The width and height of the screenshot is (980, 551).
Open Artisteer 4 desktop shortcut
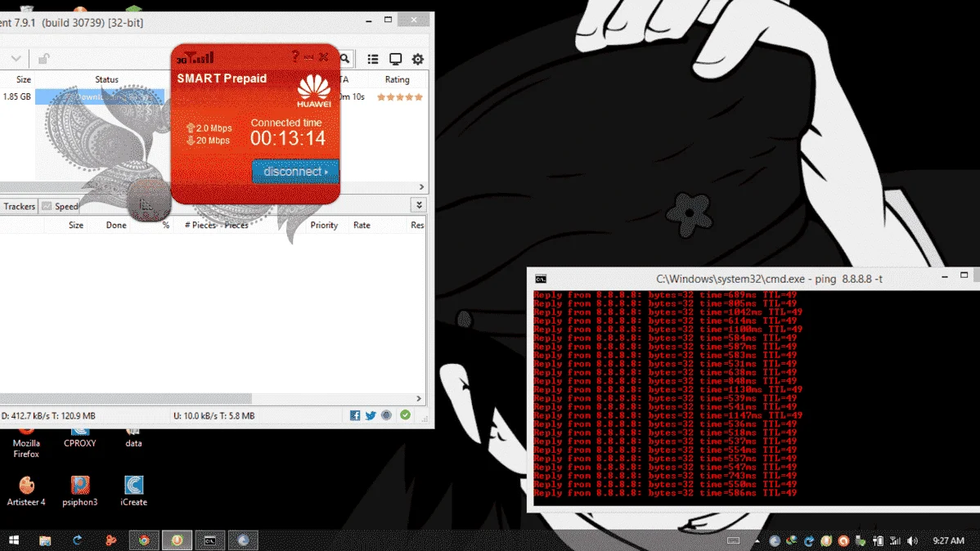[x=26, y=491]
